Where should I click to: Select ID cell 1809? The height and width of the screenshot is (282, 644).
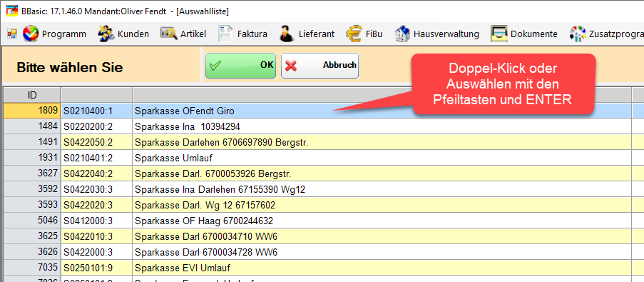[32, 111]
